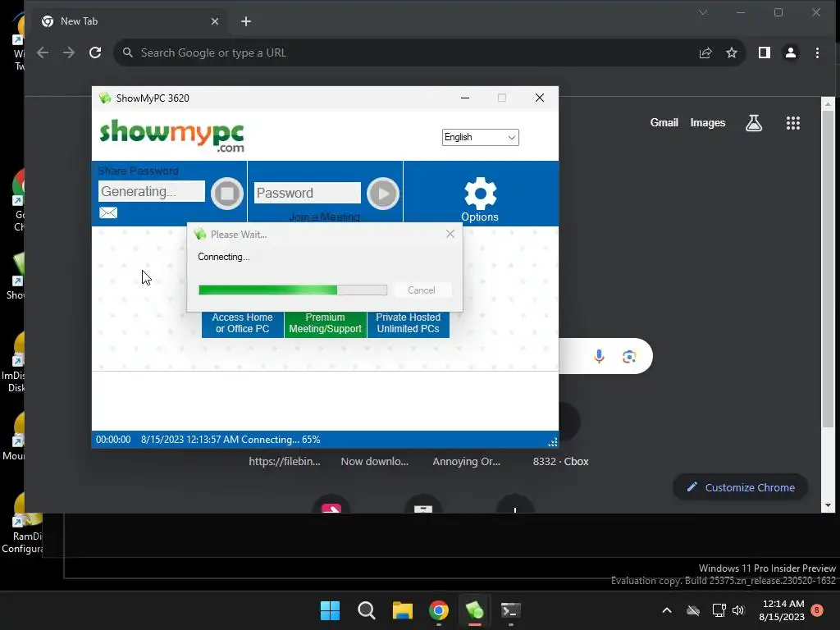
Task: Open notification badge with 8
Action: click(x=817, y=610)
